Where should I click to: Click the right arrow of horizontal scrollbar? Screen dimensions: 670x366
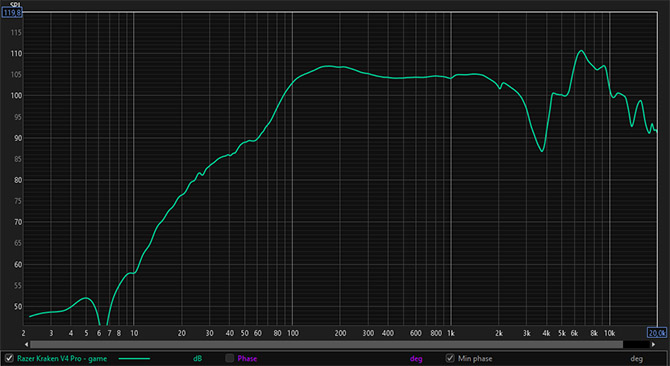click(x=653, y=344)
